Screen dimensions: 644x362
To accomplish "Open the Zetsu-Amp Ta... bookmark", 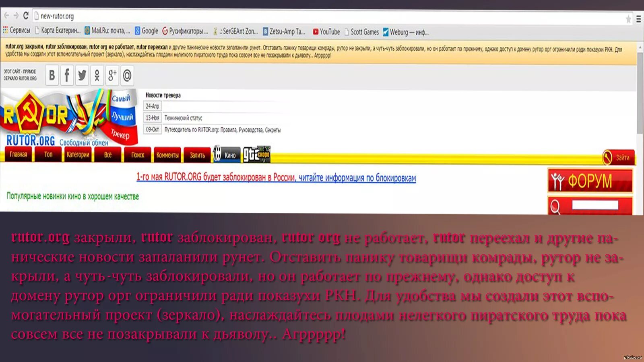I will (x=284, y=31).
